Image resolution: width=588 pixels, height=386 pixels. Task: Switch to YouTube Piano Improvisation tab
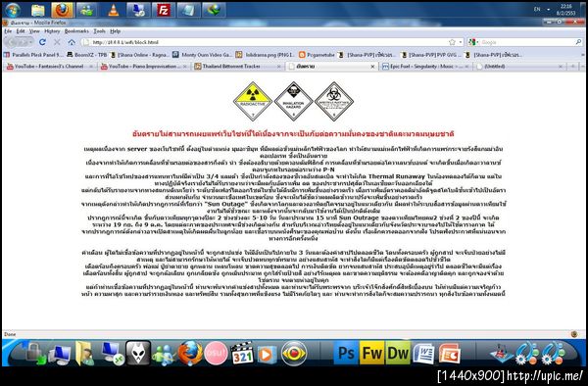[144, 67]
